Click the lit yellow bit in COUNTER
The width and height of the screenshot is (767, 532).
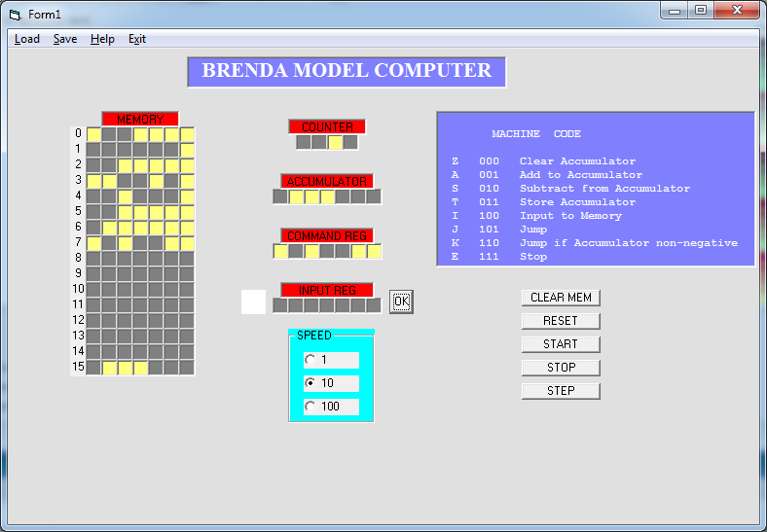[335, 142]
